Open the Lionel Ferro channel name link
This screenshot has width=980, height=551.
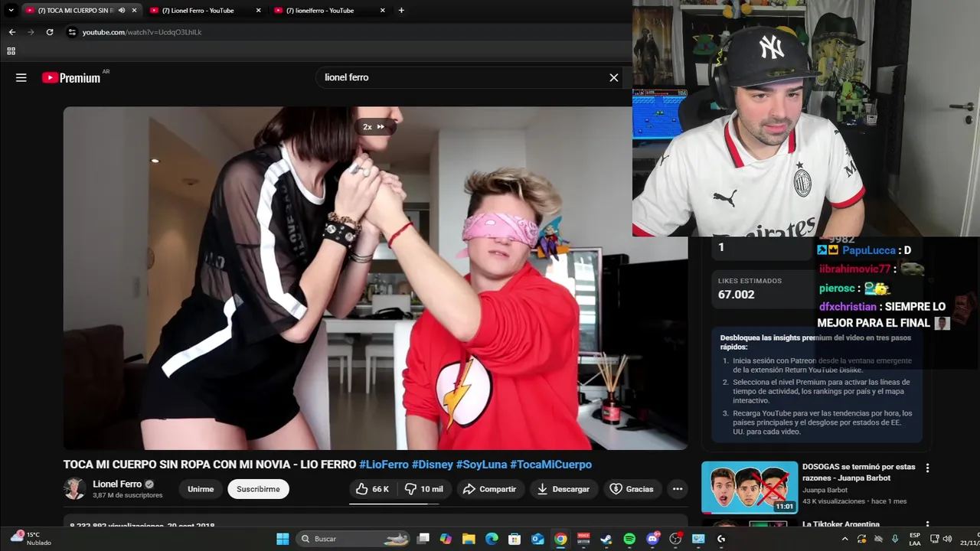117,484
